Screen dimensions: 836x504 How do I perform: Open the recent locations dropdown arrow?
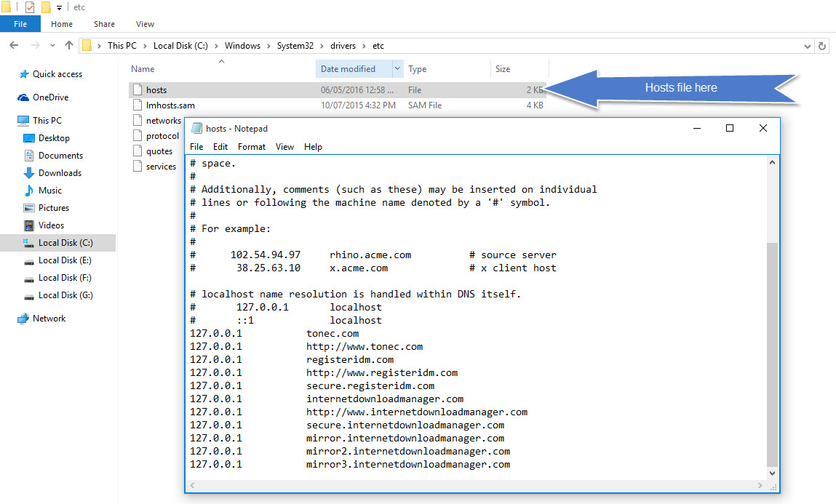pyautogui.click(x=52, y=46)
